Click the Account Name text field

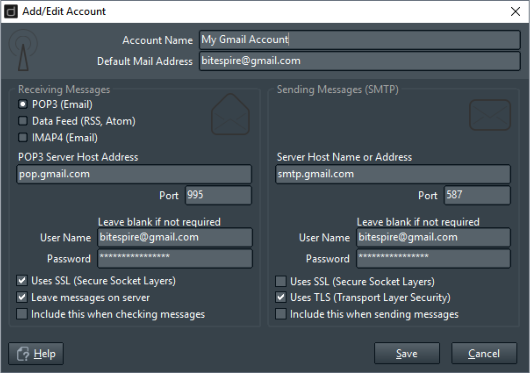click(360, 40)
